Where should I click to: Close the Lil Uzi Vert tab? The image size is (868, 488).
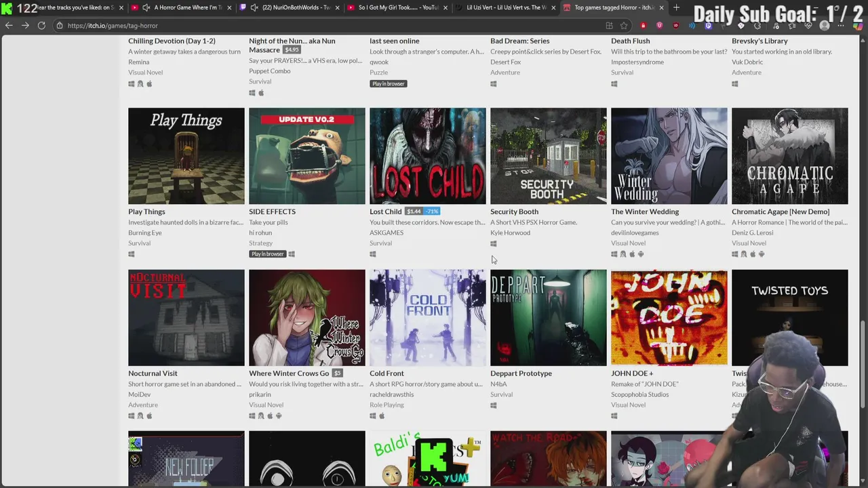coord(553,7)
